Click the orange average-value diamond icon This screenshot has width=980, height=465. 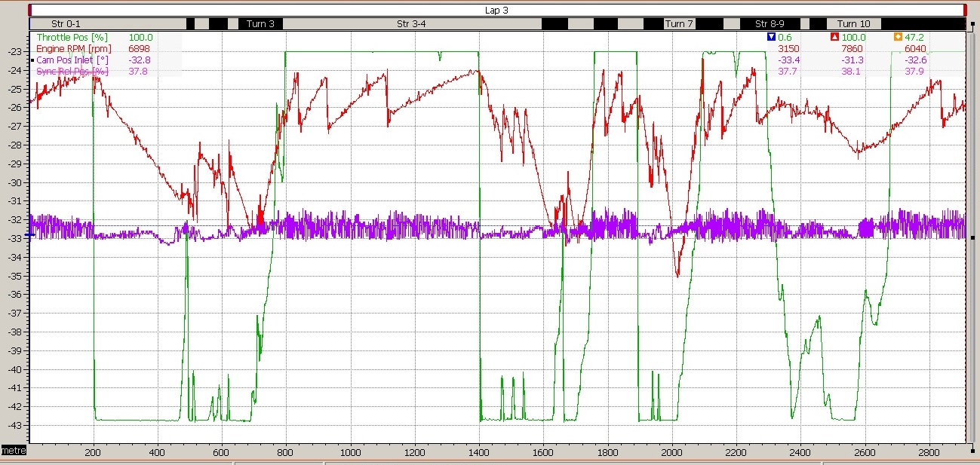pyautogui.click(x=898, y=37)
